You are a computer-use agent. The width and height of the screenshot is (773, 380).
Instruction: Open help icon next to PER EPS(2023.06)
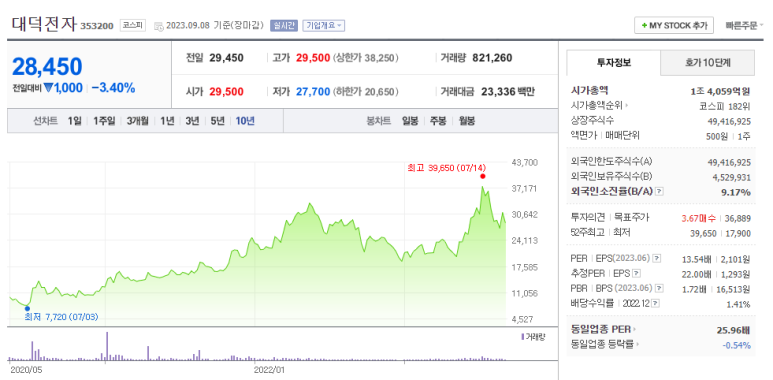(657, 258)
